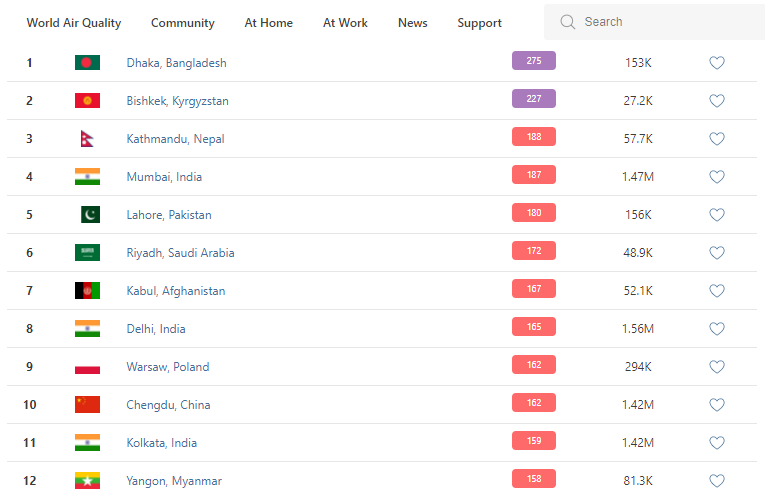Toggle favorite heart for Kathmandu, Nepal
This screenshot has width=765, height=499.
[716, 139]
